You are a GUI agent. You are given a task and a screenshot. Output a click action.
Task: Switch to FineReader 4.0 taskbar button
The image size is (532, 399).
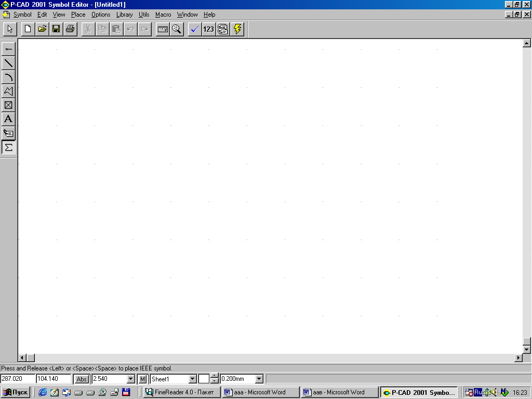tap(182, 392)
